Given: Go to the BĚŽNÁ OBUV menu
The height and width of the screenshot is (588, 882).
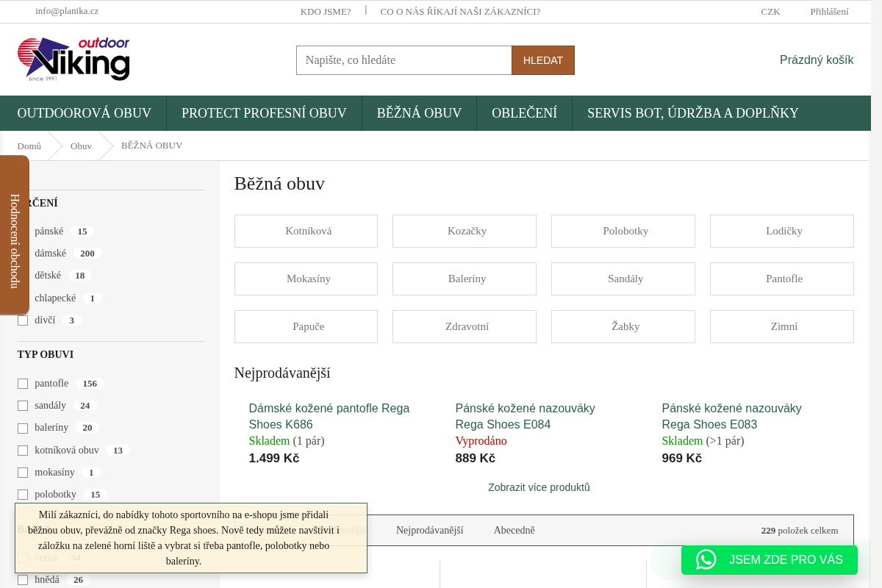Looking at the screenshot, I should [x=419, y=113].
